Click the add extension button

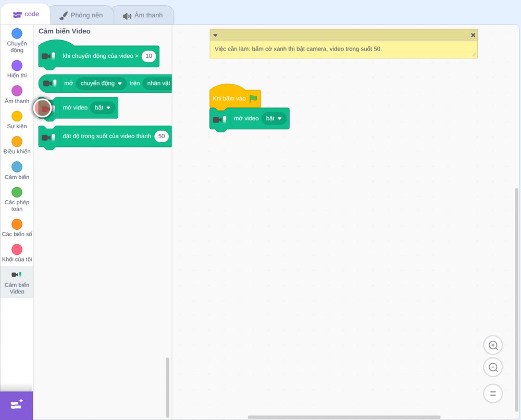17,405
